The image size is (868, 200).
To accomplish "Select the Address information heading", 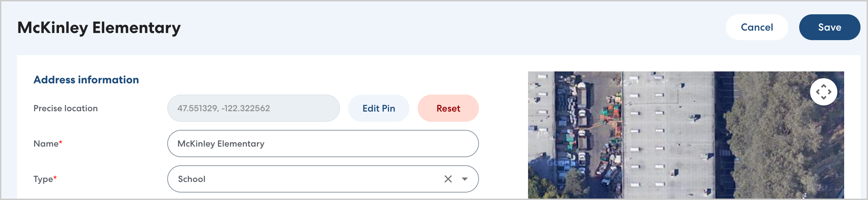I will pos(86,80).
